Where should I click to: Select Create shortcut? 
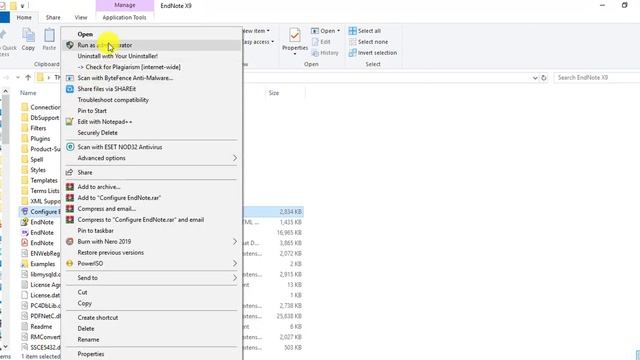(x=98, y=318)
